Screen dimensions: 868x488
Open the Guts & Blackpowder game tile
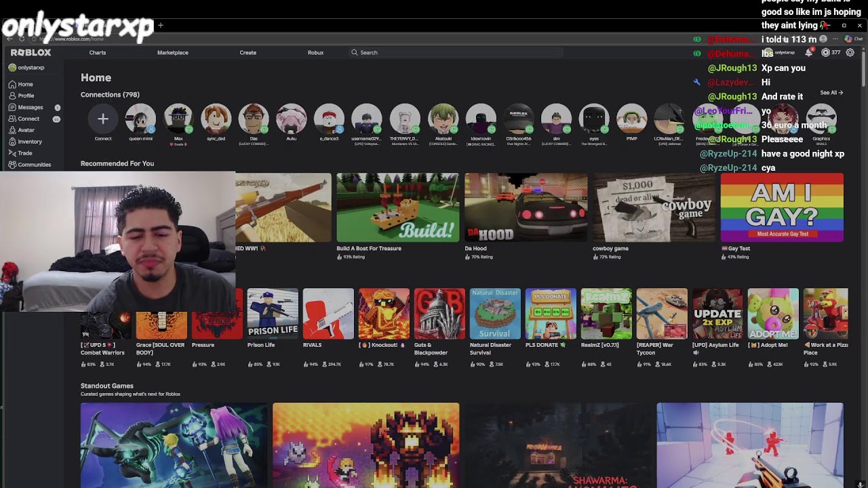[x=439, y=314]
